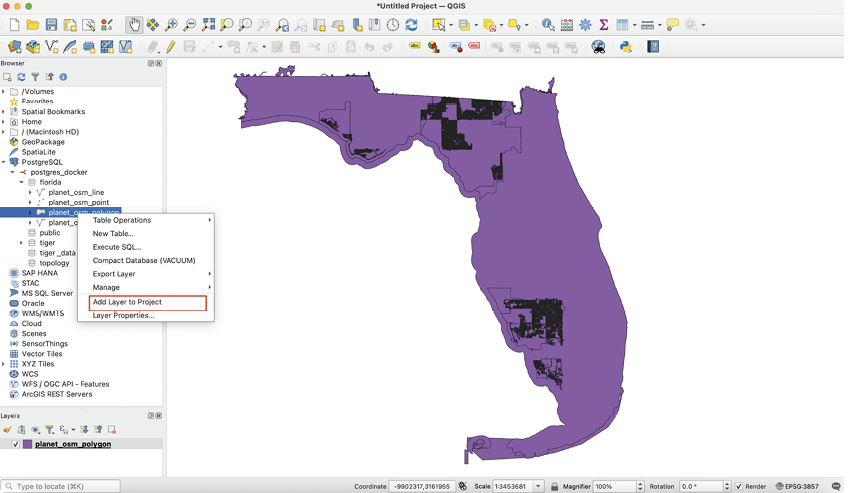858x493 pixels.
Task: Click the MetaSearch globe binoculars icon
Action: [599, 47]
